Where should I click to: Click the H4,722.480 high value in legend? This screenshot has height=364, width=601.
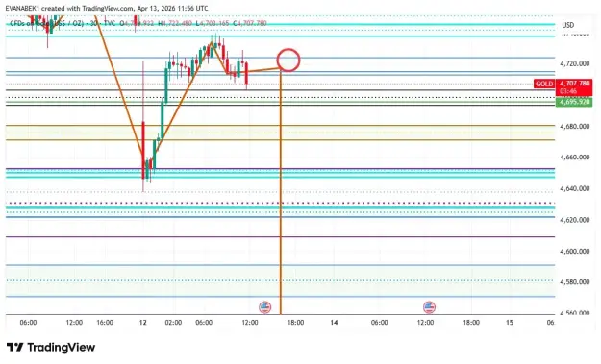(x=175, y=24)
